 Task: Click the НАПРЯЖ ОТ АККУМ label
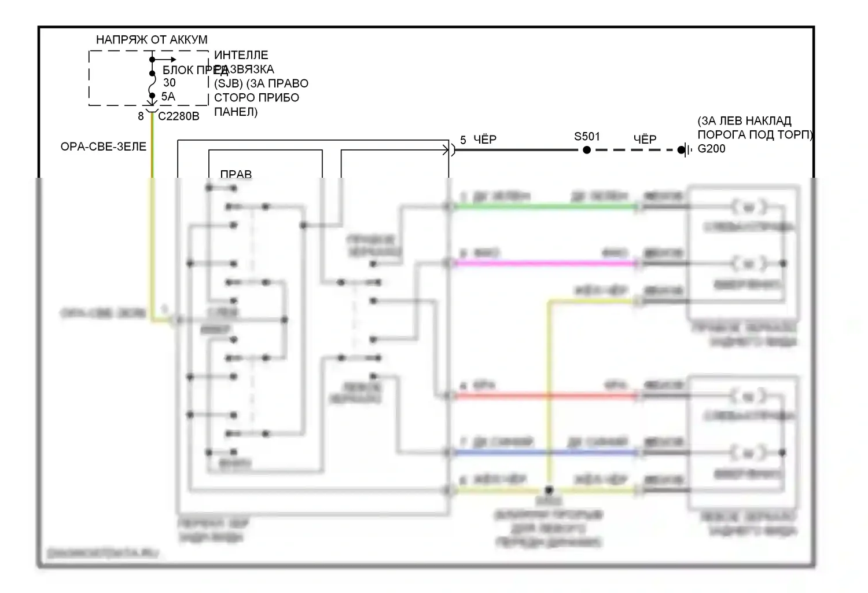[152, 40]
